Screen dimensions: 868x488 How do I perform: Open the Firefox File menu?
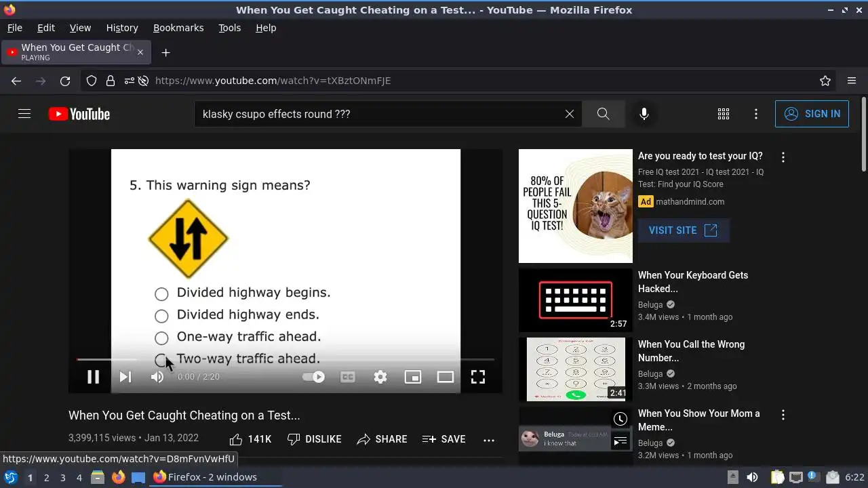(x=14, y=28)
